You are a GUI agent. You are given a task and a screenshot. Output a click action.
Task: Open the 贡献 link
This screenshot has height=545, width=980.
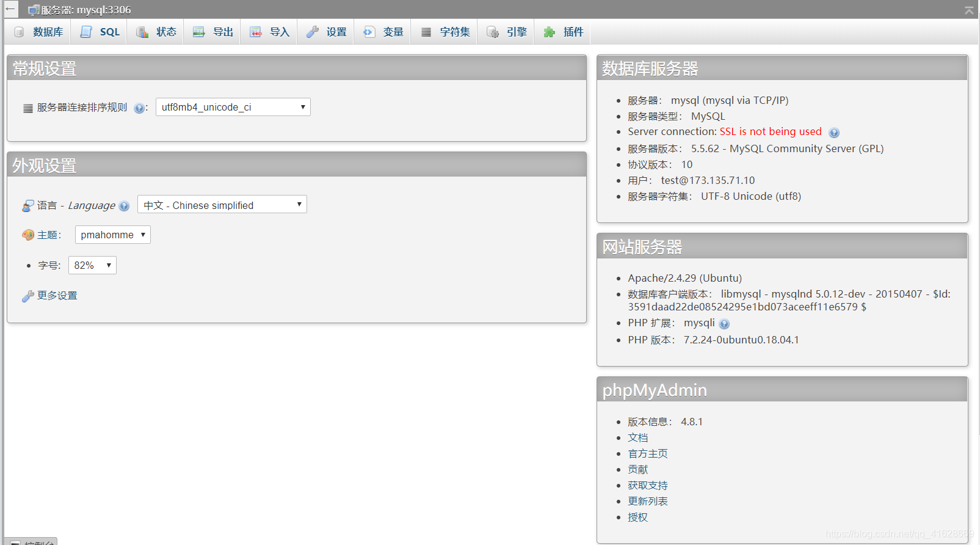coord(637,469)
